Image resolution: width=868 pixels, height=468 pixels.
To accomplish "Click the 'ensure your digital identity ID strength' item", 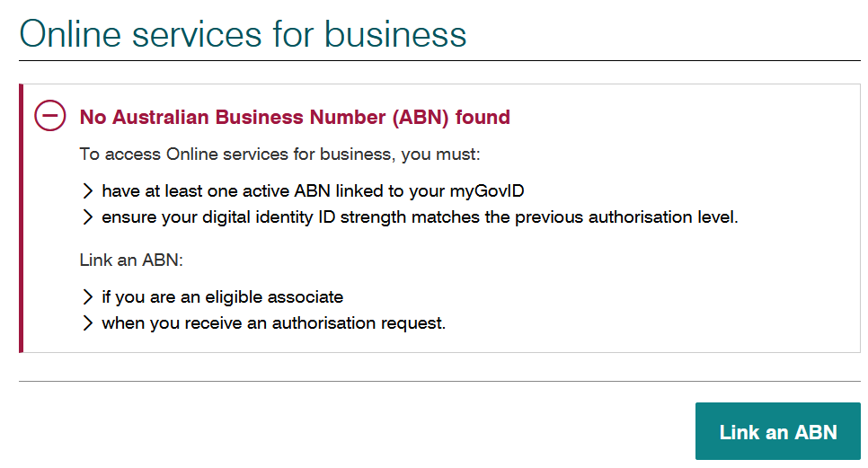I will tap(420, 216).
